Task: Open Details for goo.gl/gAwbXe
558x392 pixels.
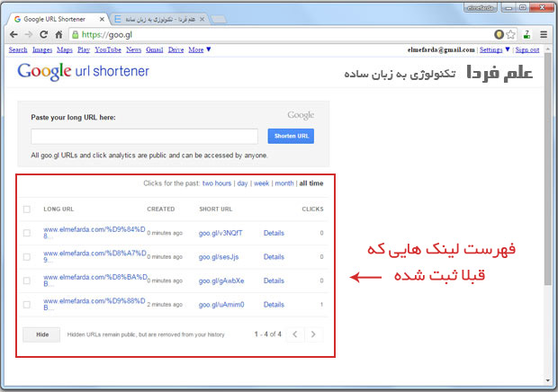Action: (274, 281)
